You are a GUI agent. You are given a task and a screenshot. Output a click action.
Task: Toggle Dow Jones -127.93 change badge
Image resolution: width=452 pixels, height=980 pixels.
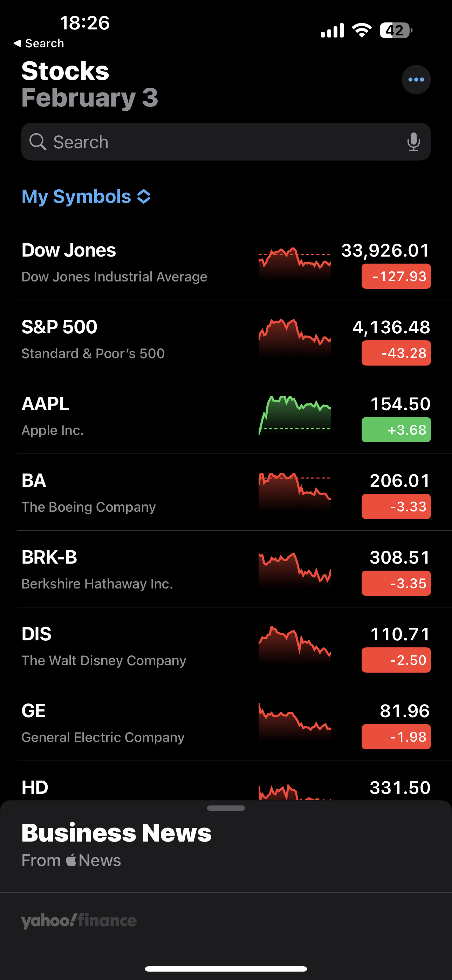(x=396, y=276)
